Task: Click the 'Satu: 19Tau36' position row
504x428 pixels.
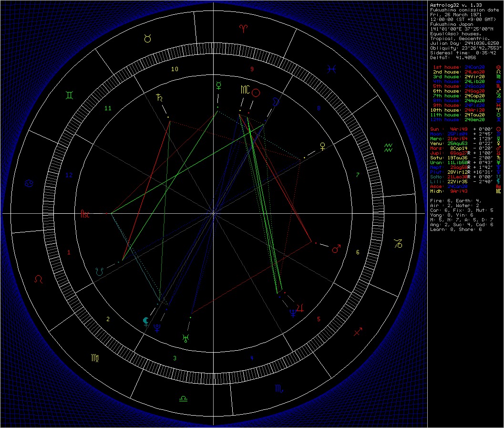Action: [x=465, y=157]
